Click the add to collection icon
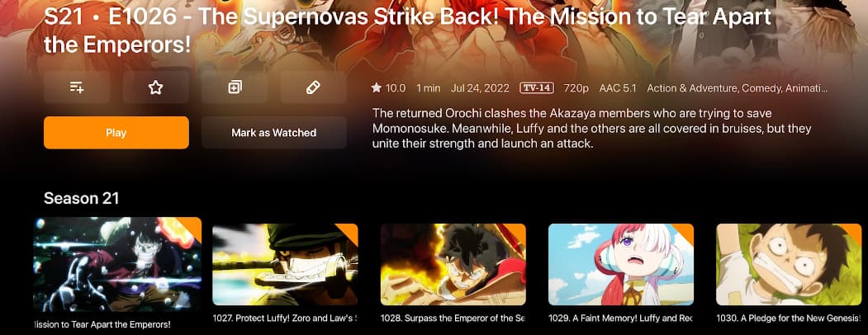 point(235,87)
